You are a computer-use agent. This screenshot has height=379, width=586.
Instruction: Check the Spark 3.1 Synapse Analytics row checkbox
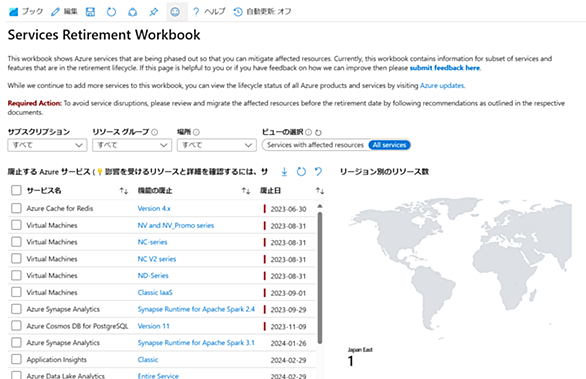pos(16,342)
